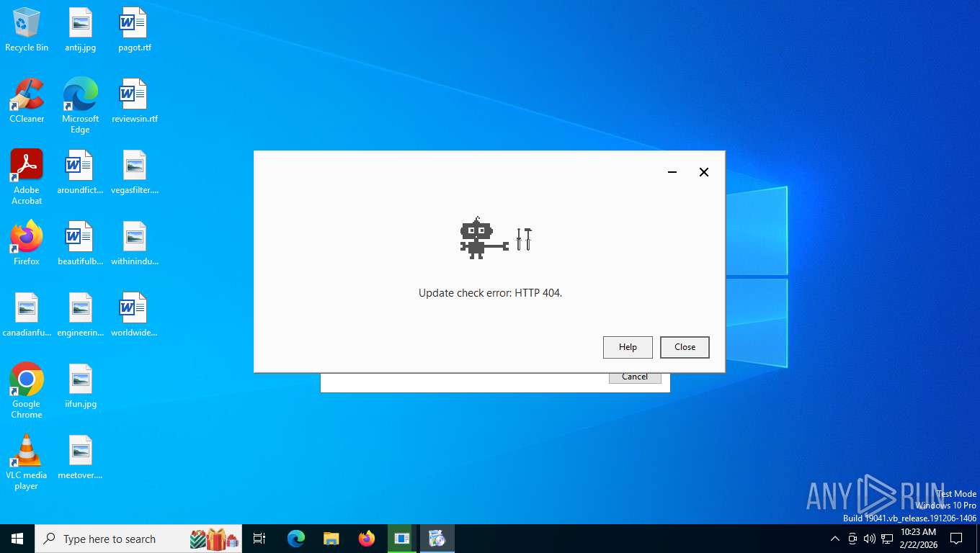This screenshot has width=980, height=553.
Task: Select the vegasfilter image file icon
Action: (x=134, y=172)
